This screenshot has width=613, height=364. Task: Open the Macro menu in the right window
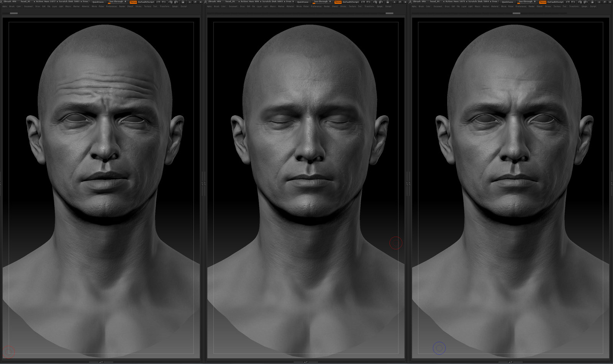click(477, 7)
